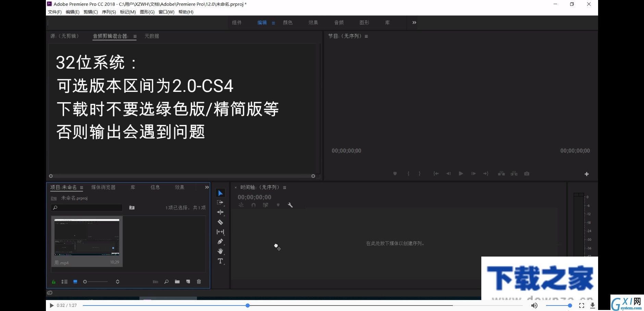Open the 序列(S) menu
Viewport: 644px width, 311px height.
coord(109,12)
